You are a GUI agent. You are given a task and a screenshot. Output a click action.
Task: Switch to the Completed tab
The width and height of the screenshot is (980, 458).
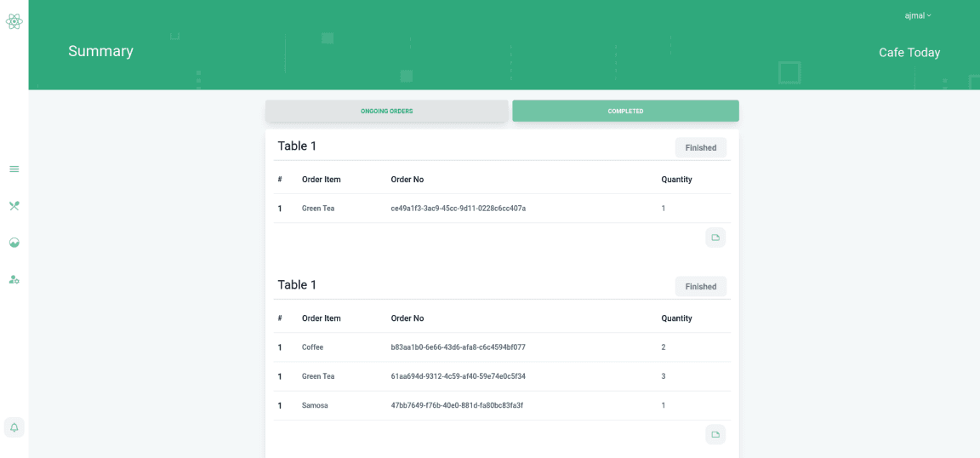625,112
